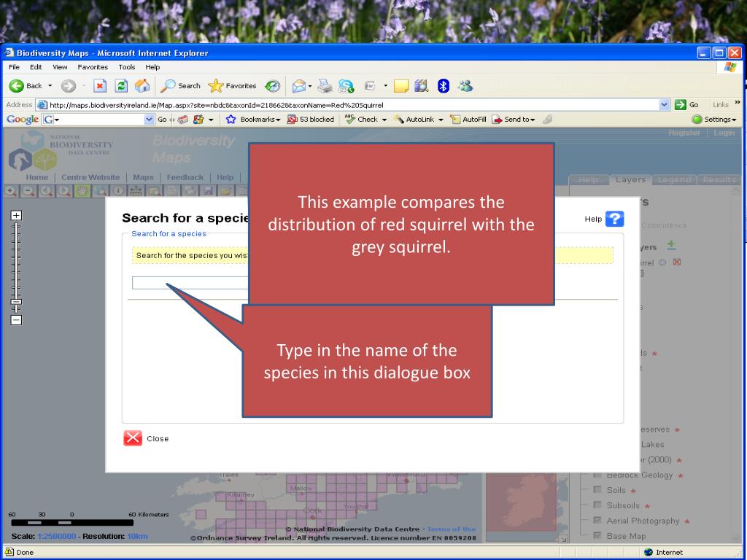Toggle the Bedrock Geology layer checkbox
This screenshot has width=747, height=560.
pyautogui.click(x=597, y=475)
